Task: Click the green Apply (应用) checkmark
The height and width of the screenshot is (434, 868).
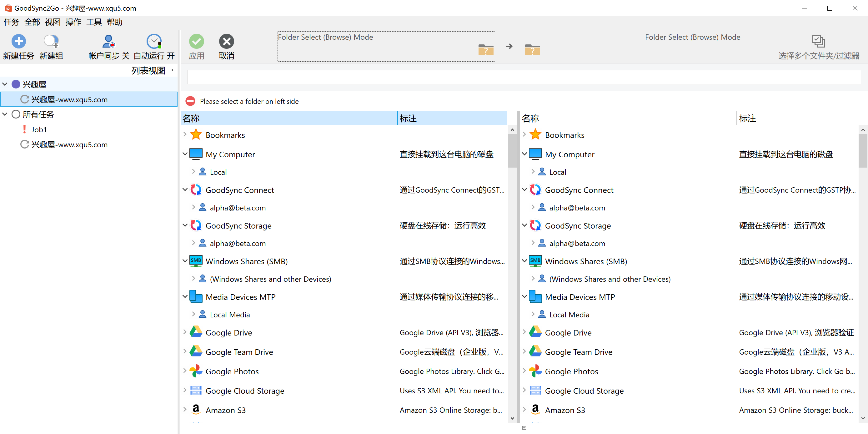Action: point(196,42)
